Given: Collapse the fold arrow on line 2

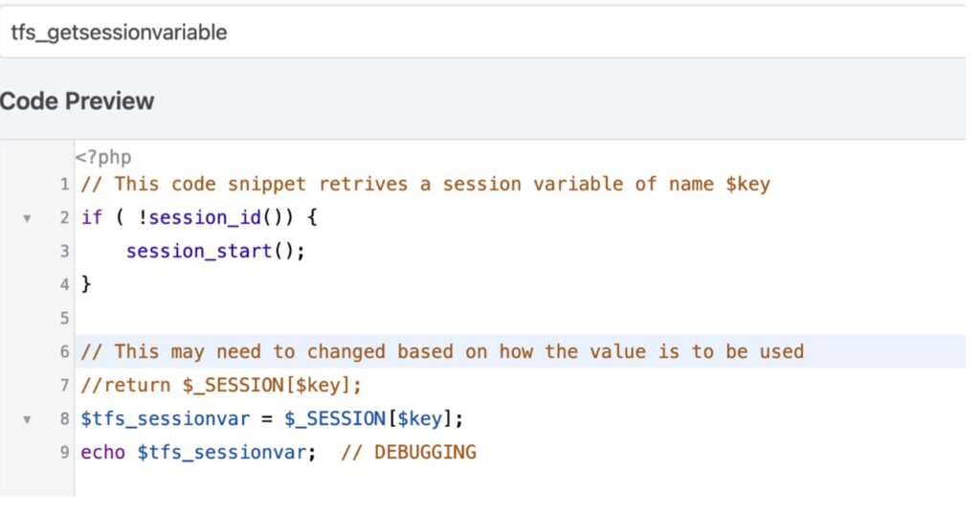Looking at the screenshot, I should pos(27,218).
